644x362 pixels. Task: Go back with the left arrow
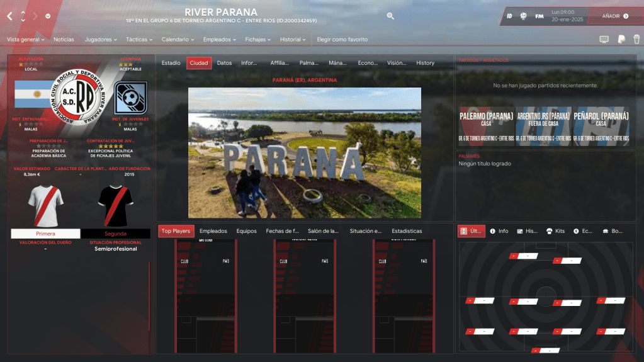point(9,16)
